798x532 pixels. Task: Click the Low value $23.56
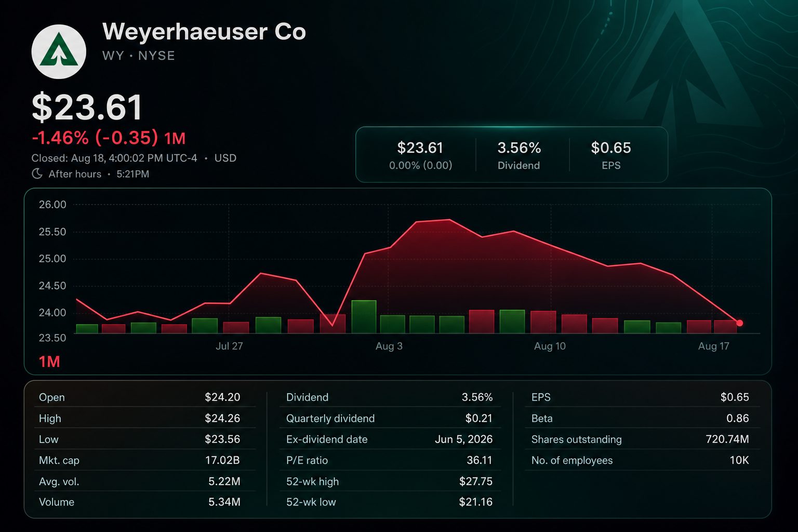222,439
